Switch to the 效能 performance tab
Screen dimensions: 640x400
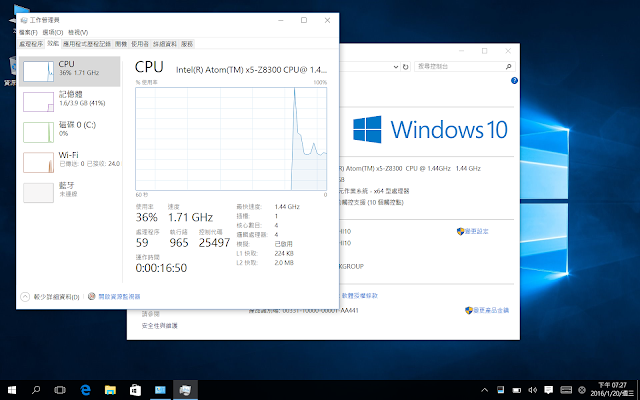click(x=53, y=44)
